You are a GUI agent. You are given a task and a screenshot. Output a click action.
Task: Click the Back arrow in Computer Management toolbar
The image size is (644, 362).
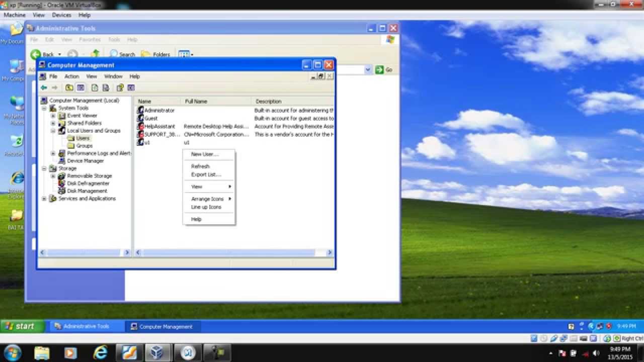coord(44,88)
